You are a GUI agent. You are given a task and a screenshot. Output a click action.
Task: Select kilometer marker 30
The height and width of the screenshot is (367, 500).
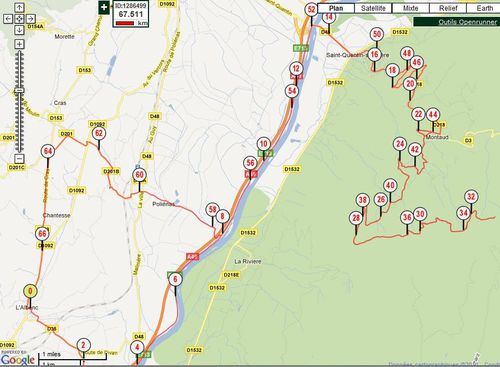[420, 214]
